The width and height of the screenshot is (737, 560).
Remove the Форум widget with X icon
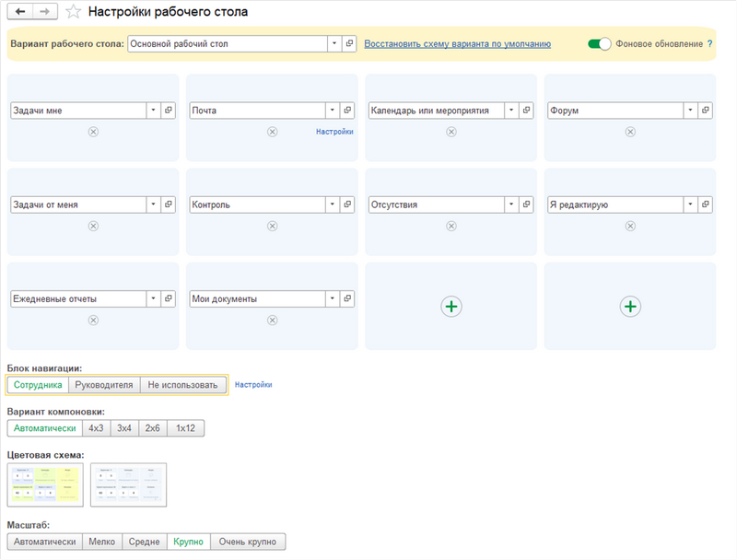click(x=630, y=132)
